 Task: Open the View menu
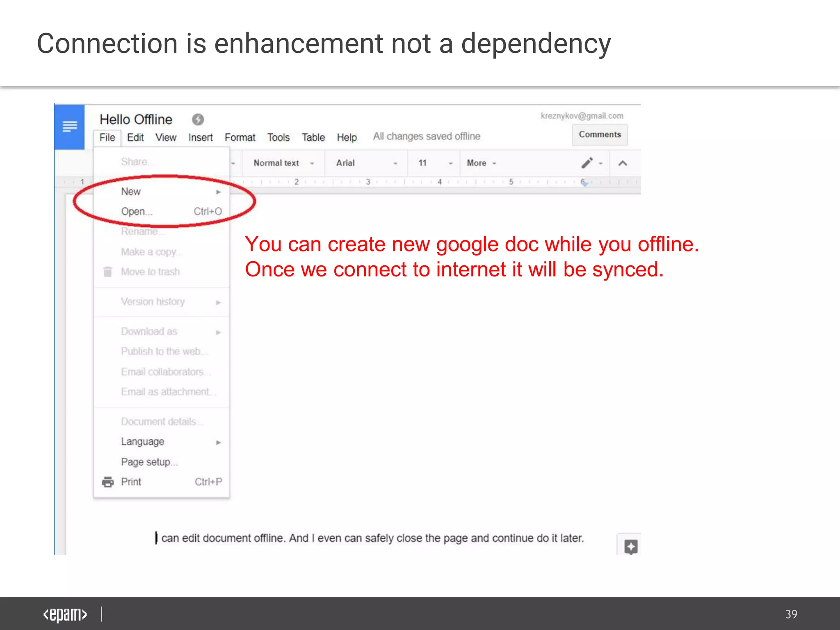click(x=166, y=137)
